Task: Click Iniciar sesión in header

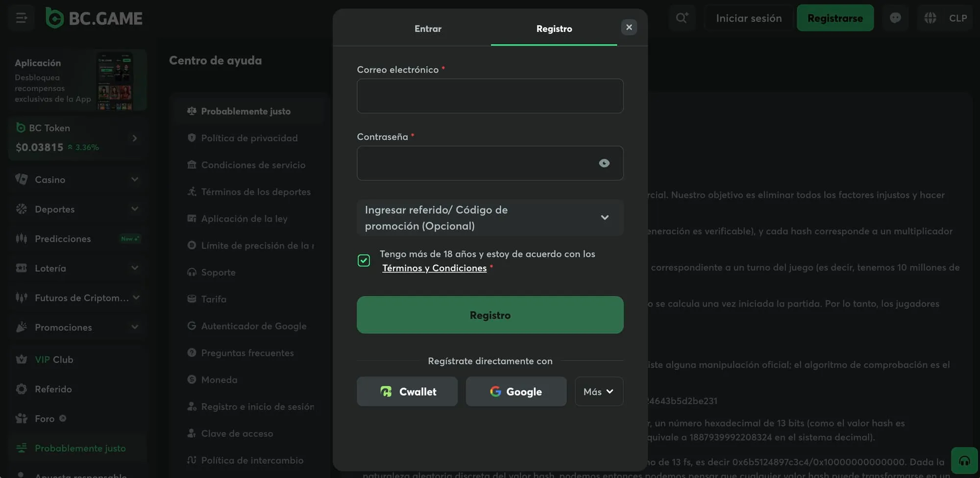Action: pyautogui.click(x=749, y=18)
